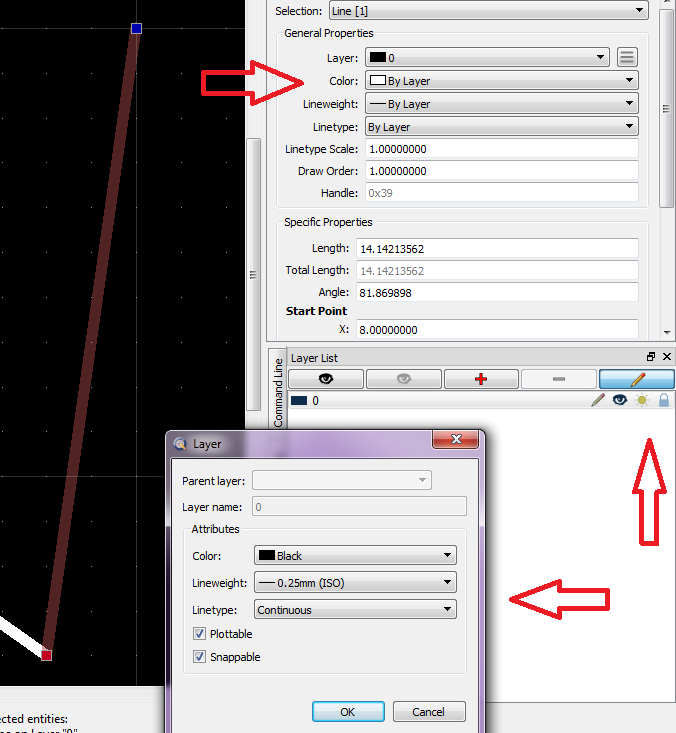Click the Handle 0x39 field
Viewport: 676px width, 733px height.
pos(502,193)
